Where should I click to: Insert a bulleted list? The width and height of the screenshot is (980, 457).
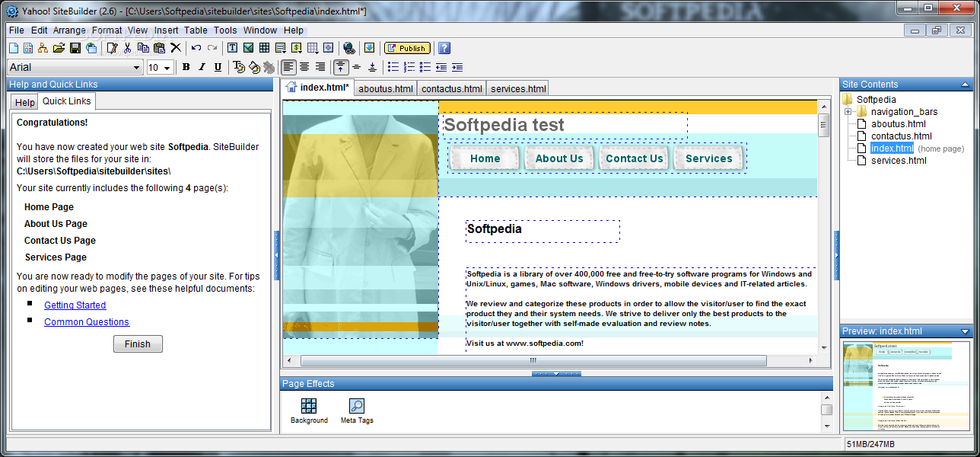coord(393,67)
